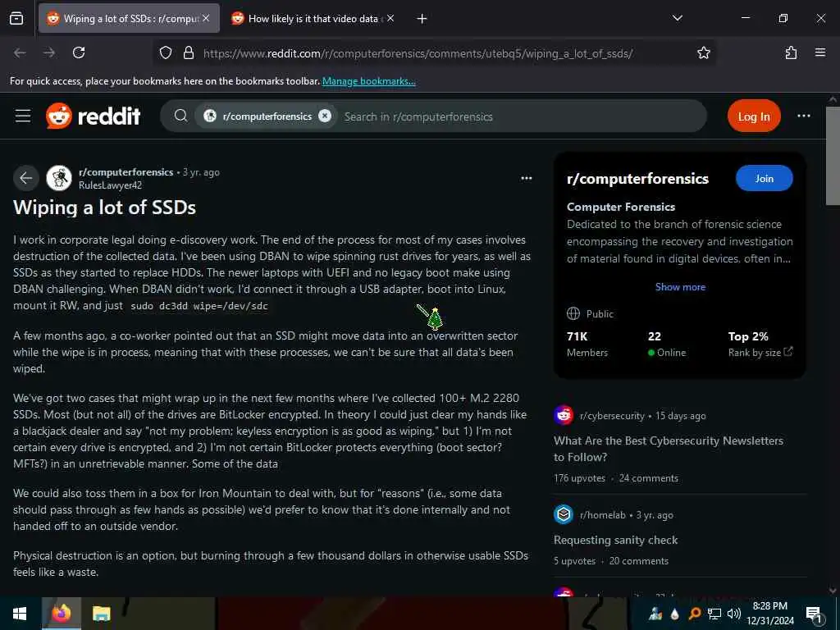840x630 pixels.
Task: Expand description with Show more
Action: [x=680, y=286]
